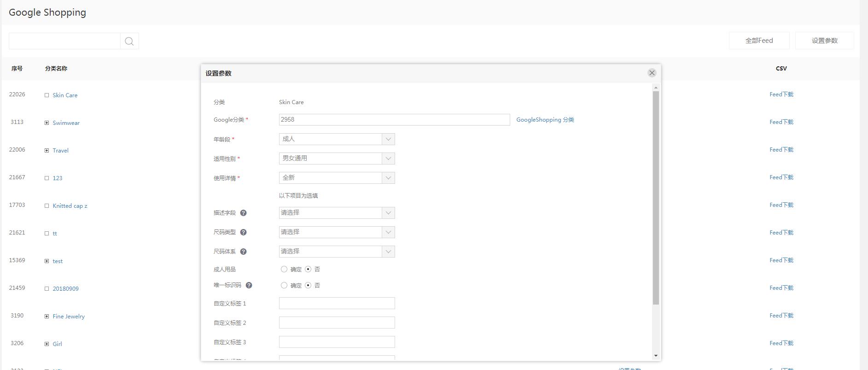Open help tooltip for 唯一标识码
This screenshot has width=868, height=370.
pyautogui.click(x=249, y=285)
